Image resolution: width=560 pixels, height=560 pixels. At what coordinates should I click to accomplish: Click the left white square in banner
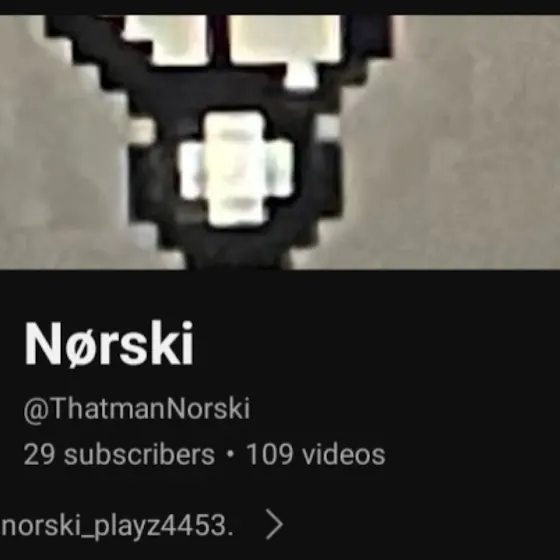[x=165, y=39]
